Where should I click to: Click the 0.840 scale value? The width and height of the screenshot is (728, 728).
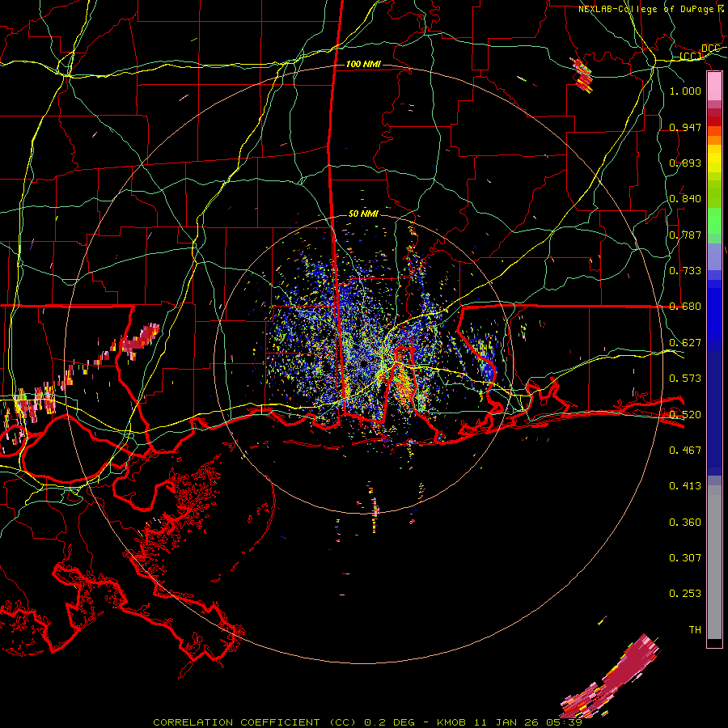pos(685,199)
